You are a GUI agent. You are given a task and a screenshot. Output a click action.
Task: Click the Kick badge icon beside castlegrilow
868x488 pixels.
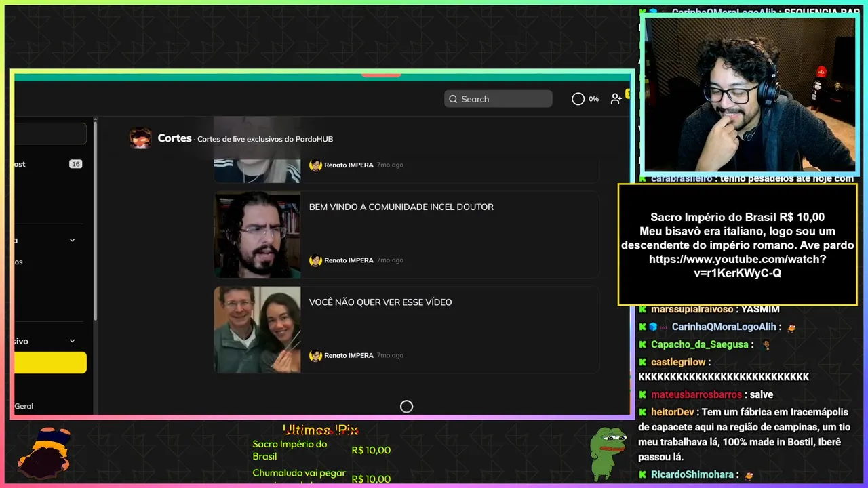642,362
